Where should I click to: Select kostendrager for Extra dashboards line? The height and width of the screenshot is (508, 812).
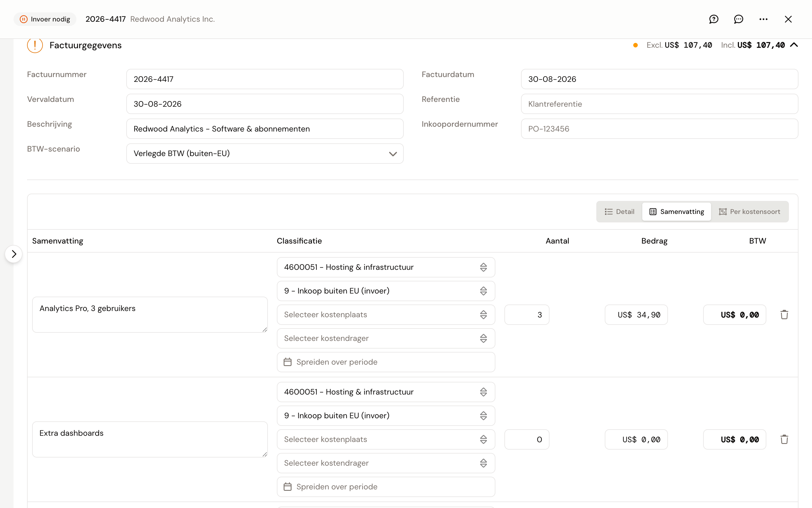[x=386, y=463]
